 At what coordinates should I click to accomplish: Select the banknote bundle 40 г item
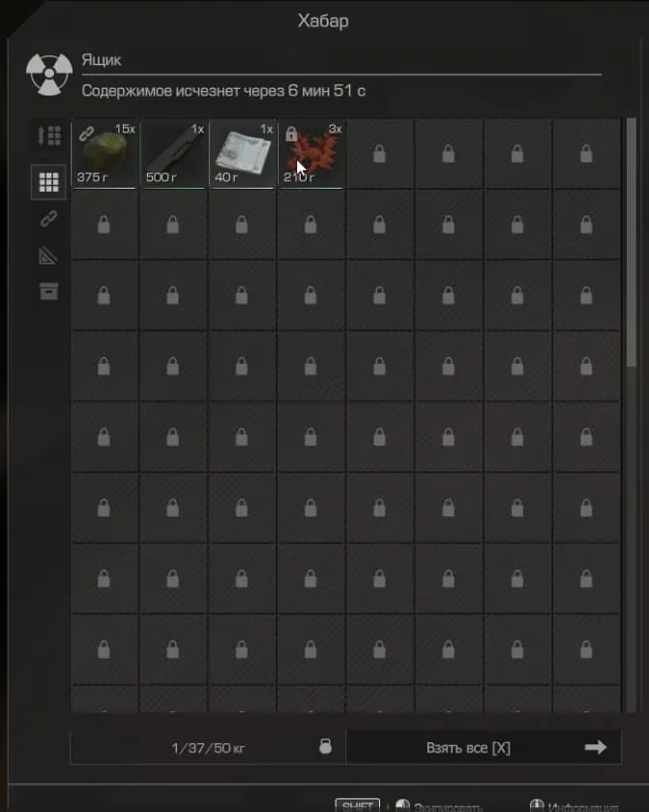coord(243,154)
